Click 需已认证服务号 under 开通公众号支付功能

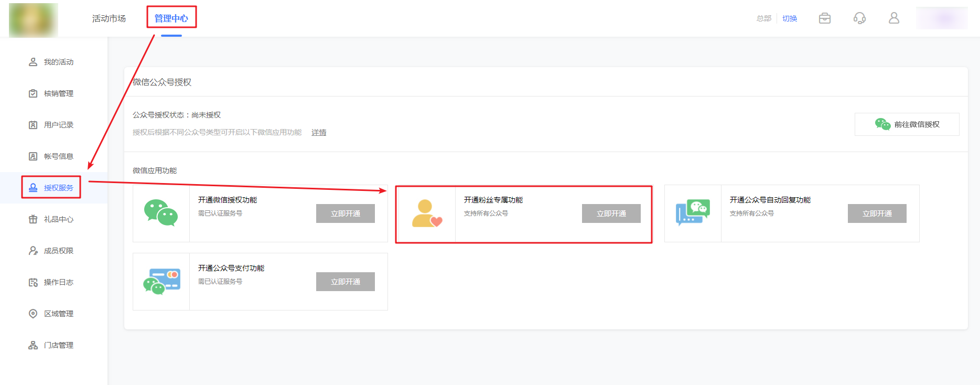[x=220, y=282]
